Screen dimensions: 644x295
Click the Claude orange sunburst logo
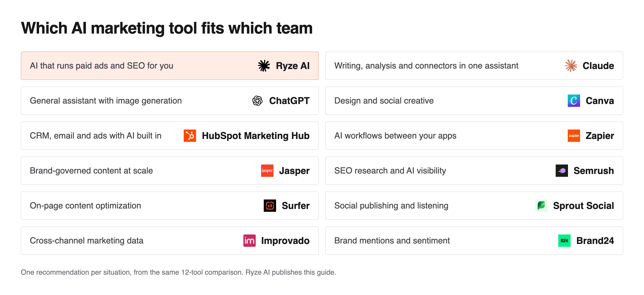tap(571, 66)
